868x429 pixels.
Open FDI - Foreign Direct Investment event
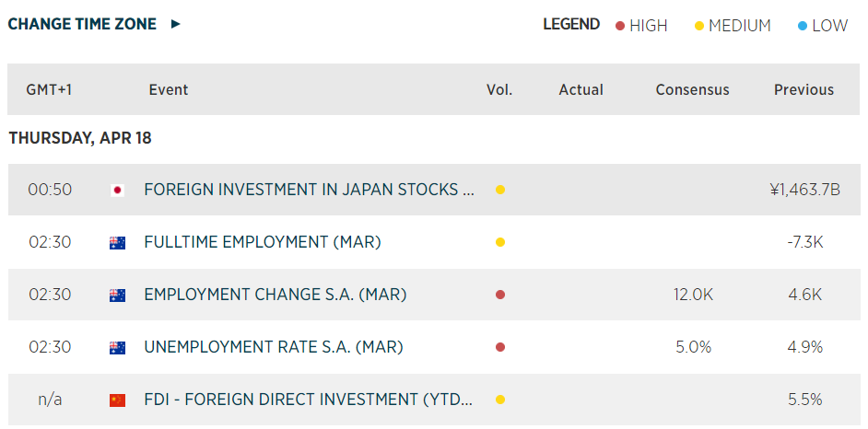[309, 400]
